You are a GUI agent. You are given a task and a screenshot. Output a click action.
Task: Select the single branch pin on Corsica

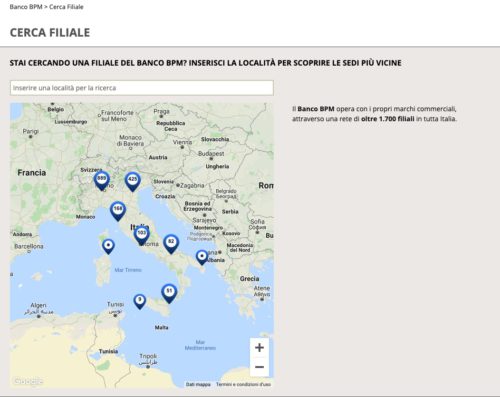pyautogui.click(x=108, y=247)
